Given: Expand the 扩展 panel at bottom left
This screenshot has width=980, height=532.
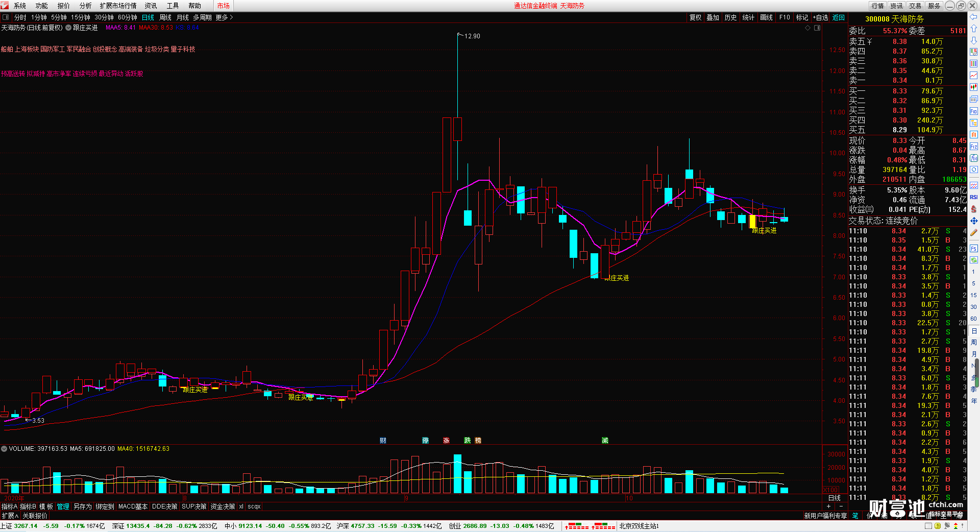Looking at the screenshot, I should click(x=10, y=516).
